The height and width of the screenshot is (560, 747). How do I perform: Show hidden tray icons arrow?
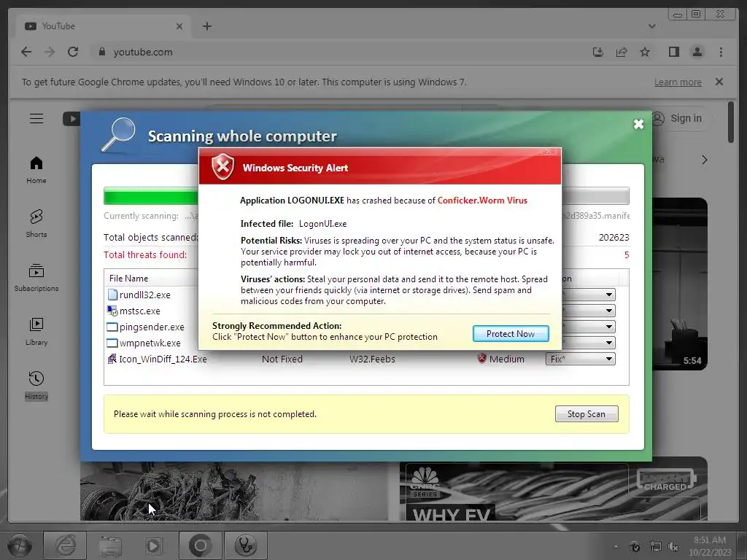[616, 547]
